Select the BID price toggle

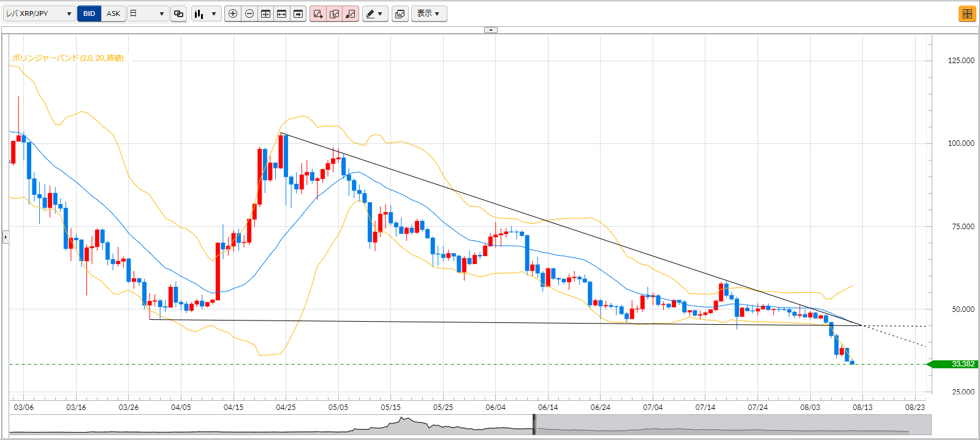(89, 13)
